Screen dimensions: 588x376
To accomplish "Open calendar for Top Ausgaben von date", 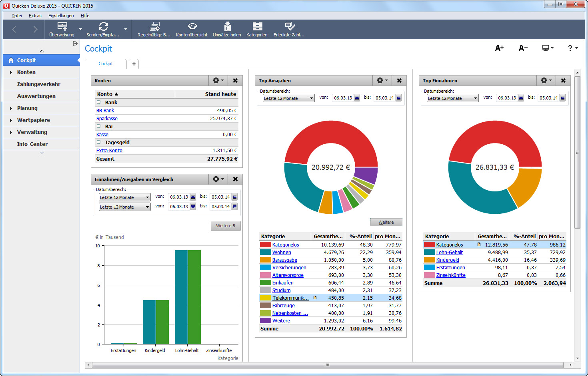I will click(357, 98).
